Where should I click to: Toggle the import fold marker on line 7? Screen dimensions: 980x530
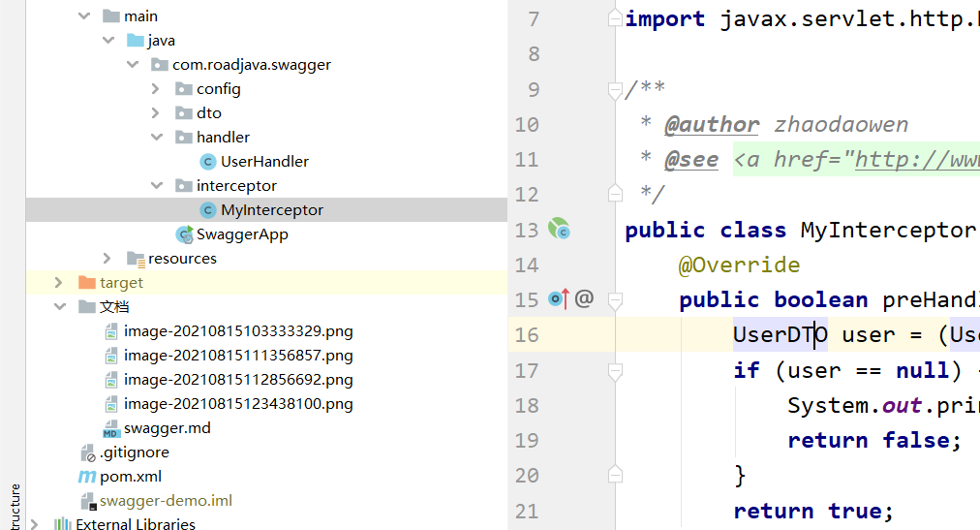(613, 19)
